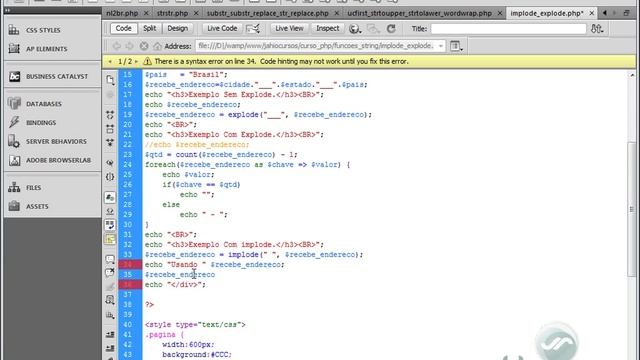640x360 pixels.
Task: Click Balance Braces icon
Action: click(110, 177)
